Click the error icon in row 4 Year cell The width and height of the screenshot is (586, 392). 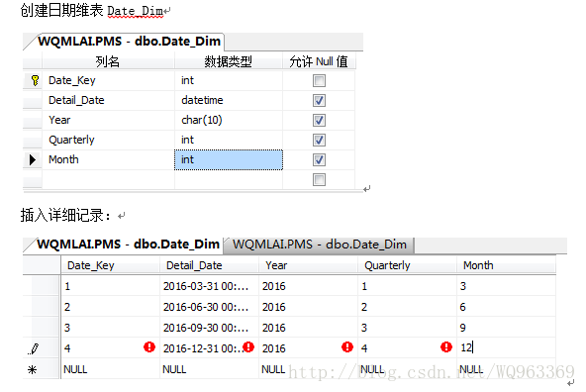coord(347,347)
